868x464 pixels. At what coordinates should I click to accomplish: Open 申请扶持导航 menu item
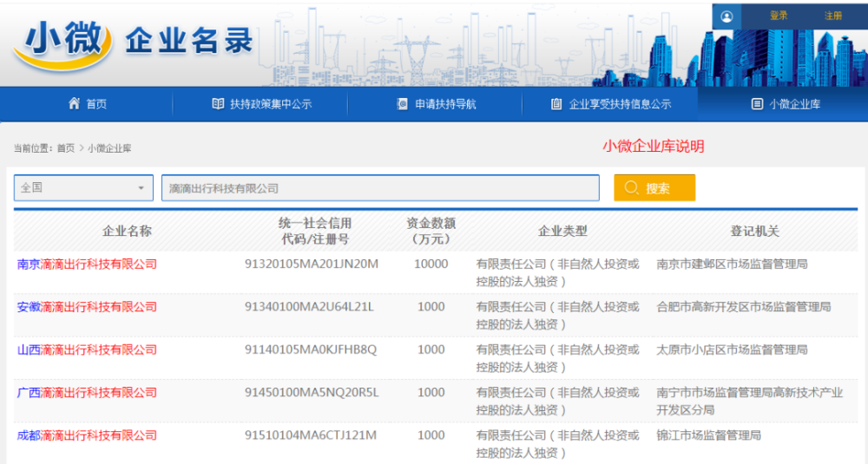(437, 104)
